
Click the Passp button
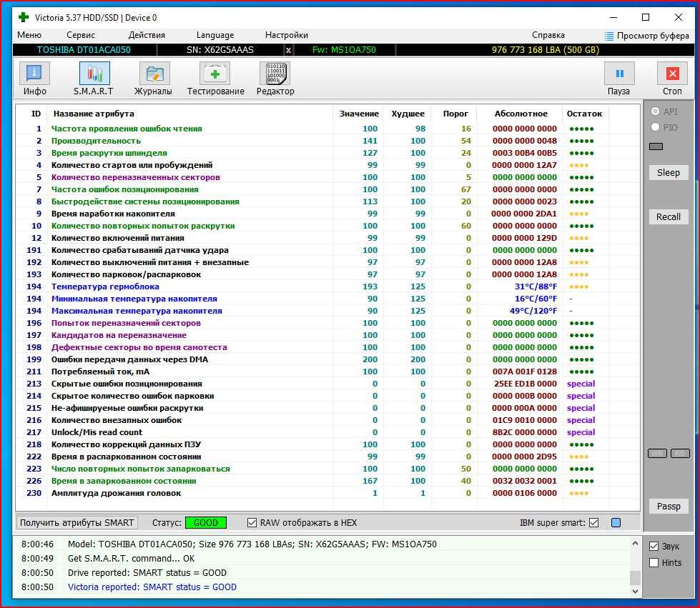coord(668,507)
